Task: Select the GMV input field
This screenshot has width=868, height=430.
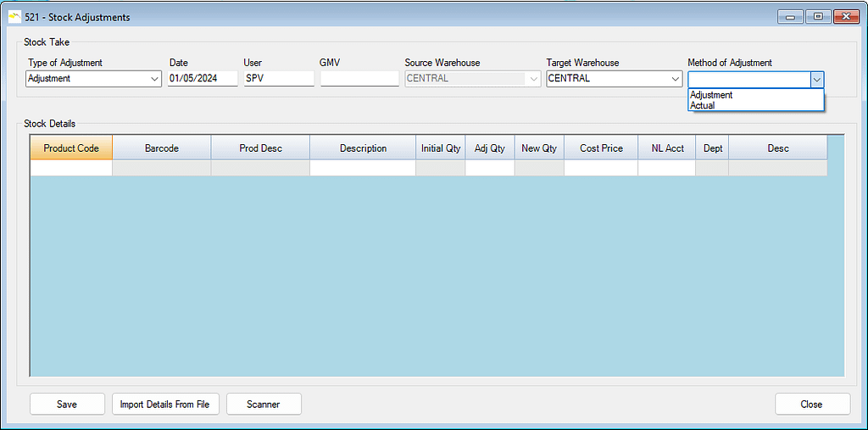Action: (359, 79)
